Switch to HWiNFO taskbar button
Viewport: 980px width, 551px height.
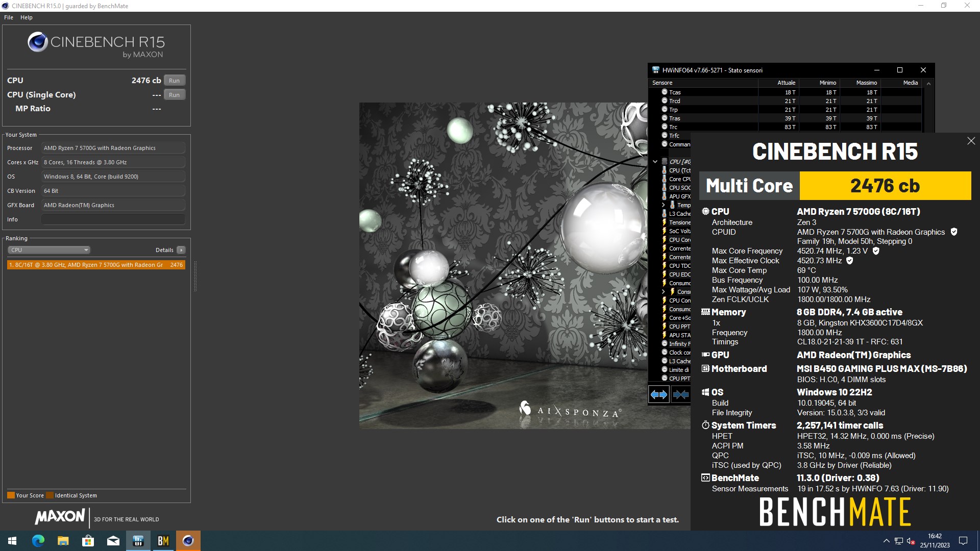(138, 541)
